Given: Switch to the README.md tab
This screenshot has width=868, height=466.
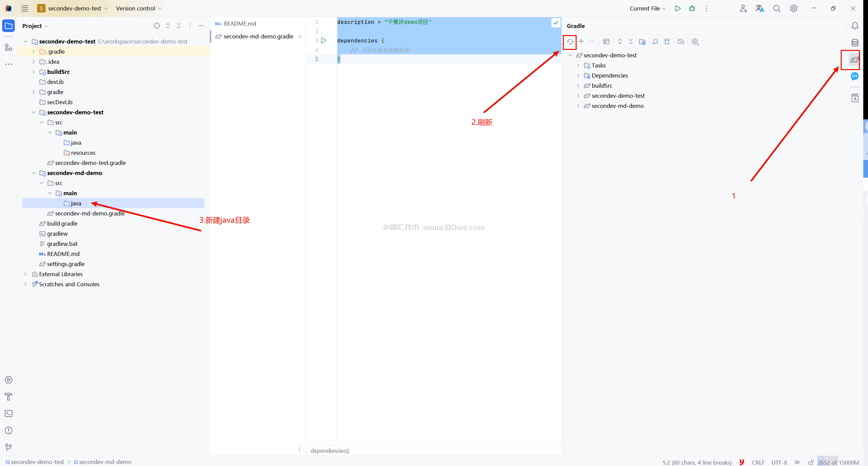Looking at the screenshot, I should tap(239, 24).
